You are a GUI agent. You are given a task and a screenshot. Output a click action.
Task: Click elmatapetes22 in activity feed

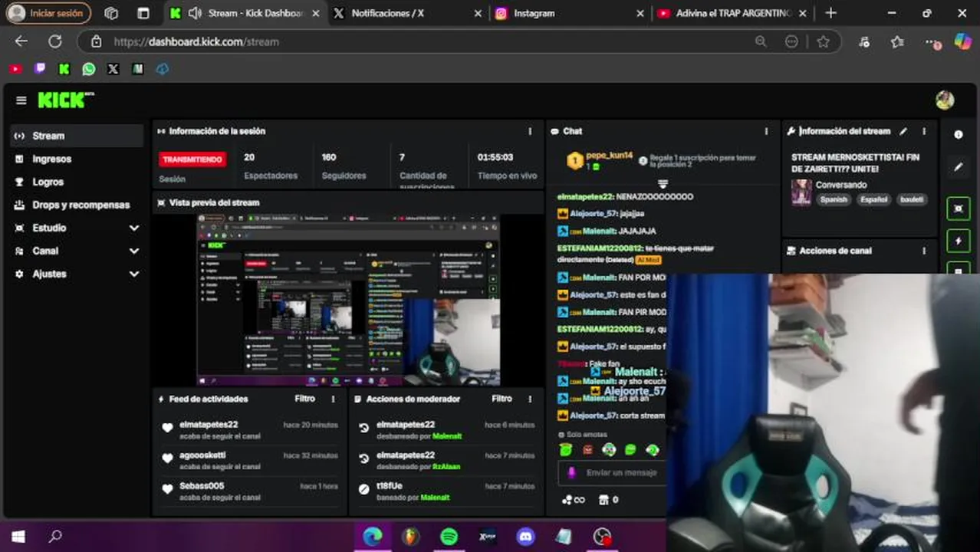tap(209, 425)
